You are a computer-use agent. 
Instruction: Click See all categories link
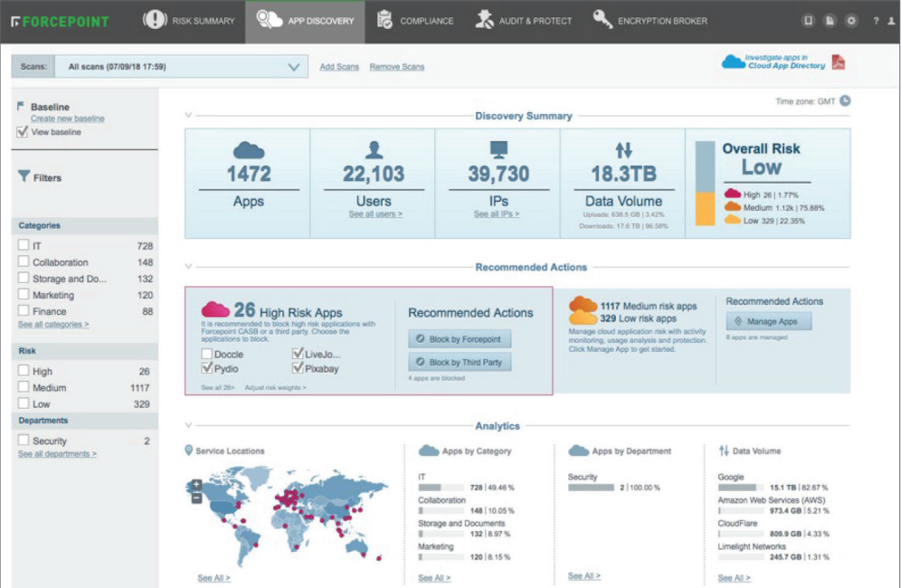(53, 324)
